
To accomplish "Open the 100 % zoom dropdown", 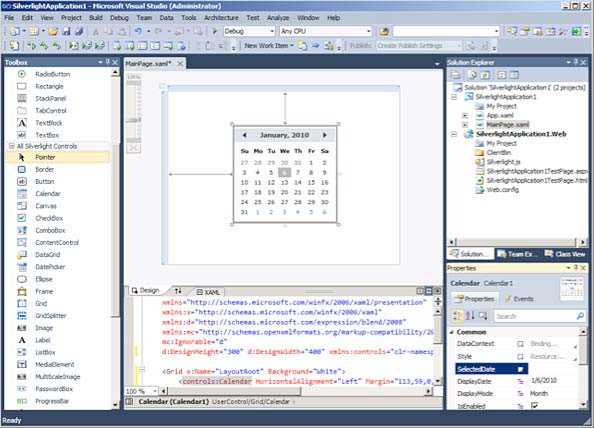I will [155, 391].
